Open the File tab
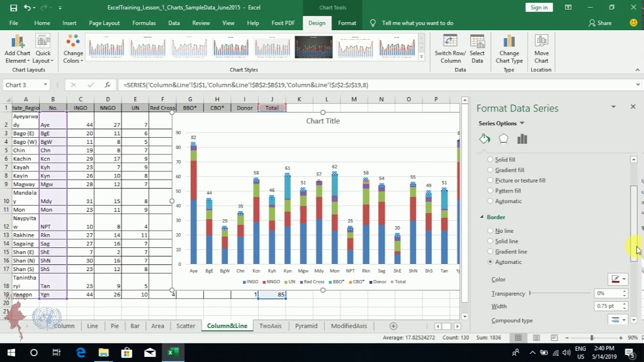This screenshot has height=362, width=644. 14,23
